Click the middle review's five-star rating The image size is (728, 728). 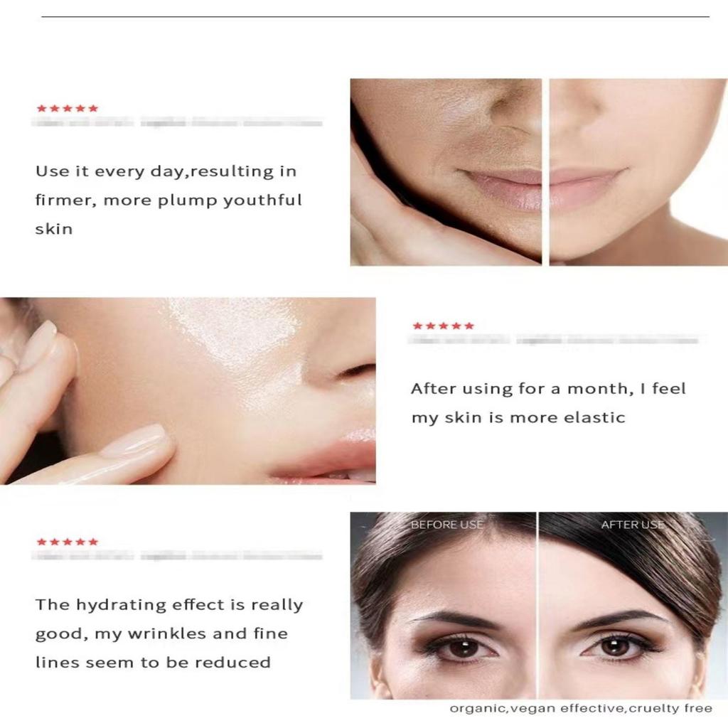[444, 326]
